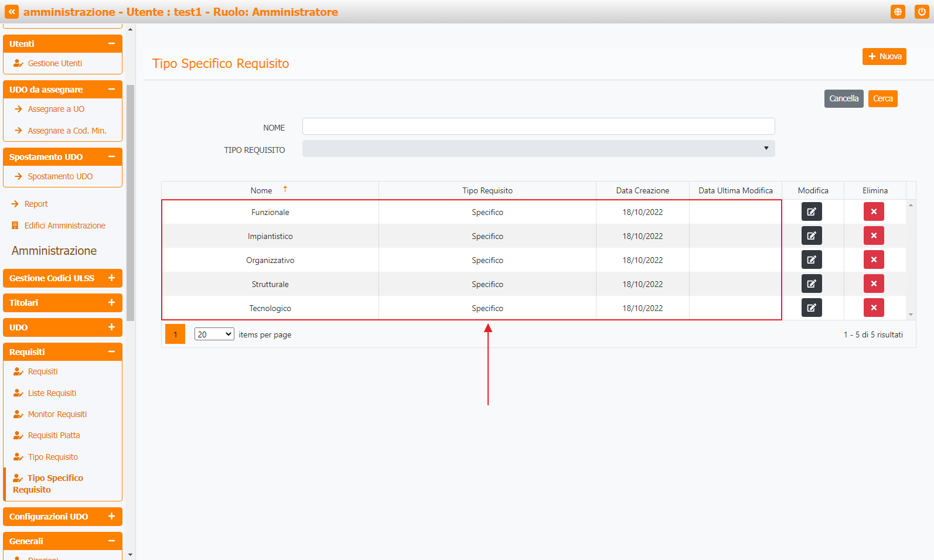934x560 pixels.
Task: Delete the Tecnologico row
Action: (874, 308)
